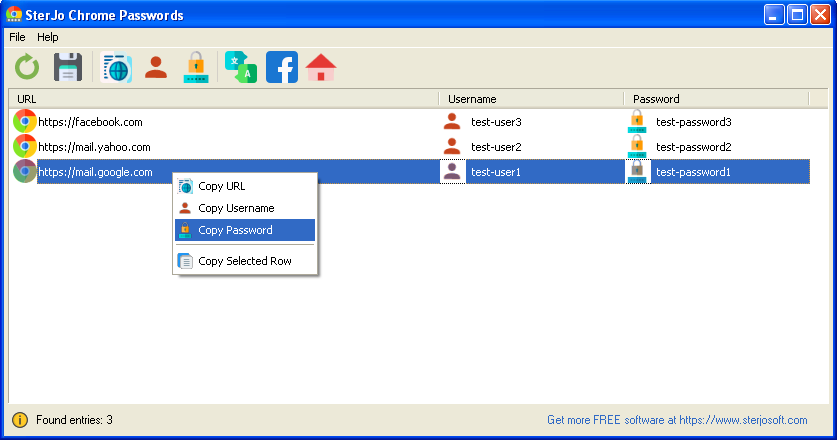Select the https://facebook.com entry
Screen dimensions: 837x440
tap(90, 122)
